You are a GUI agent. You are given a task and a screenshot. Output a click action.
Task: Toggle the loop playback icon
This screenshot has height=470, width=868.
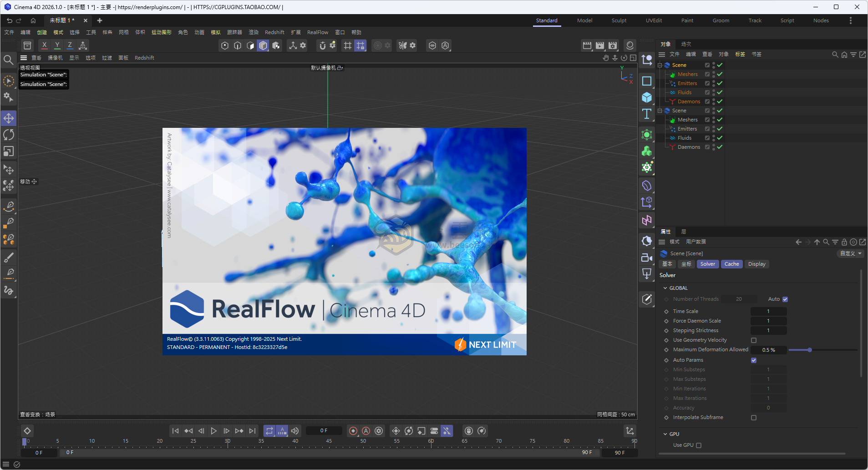[269, 431]
